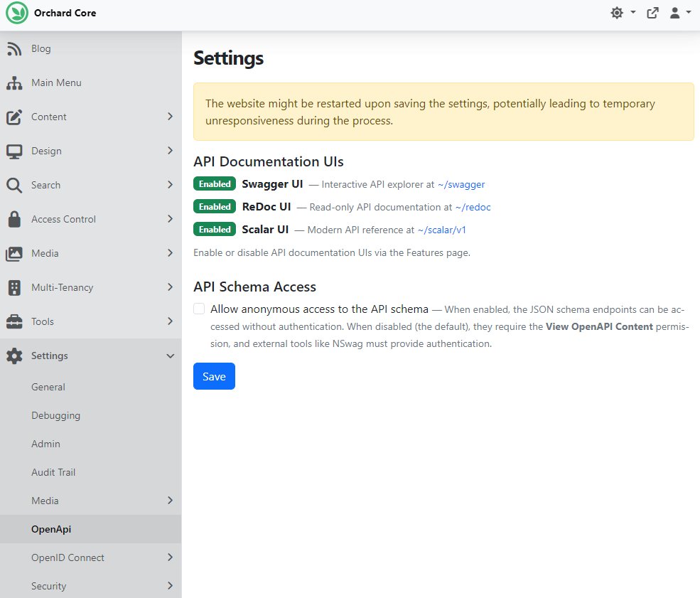
Task: Expand the Search menu chevron
Action: click(170, 184)
